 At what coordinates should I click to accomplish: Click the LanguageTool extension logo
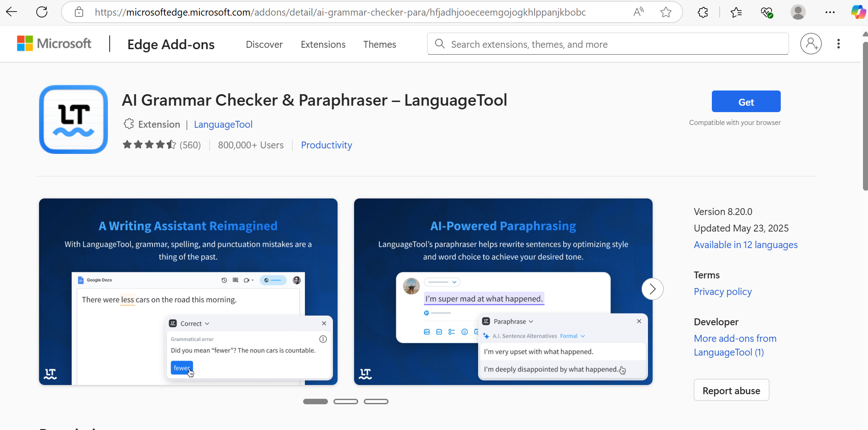[x=73, y=119]
